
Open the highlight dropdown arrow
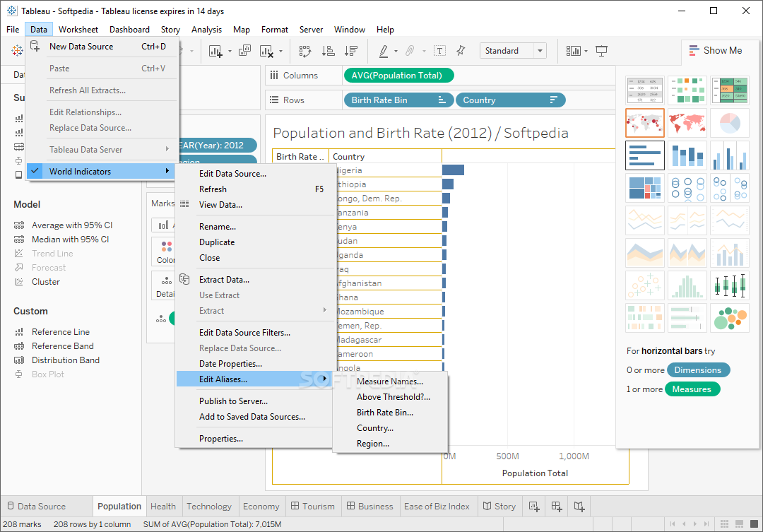click(396, 51)
